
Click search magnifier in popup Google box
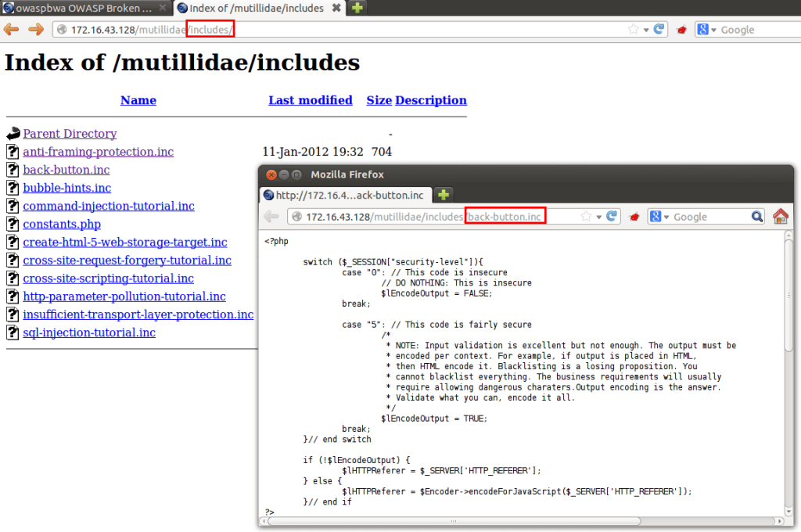point(757,217)
